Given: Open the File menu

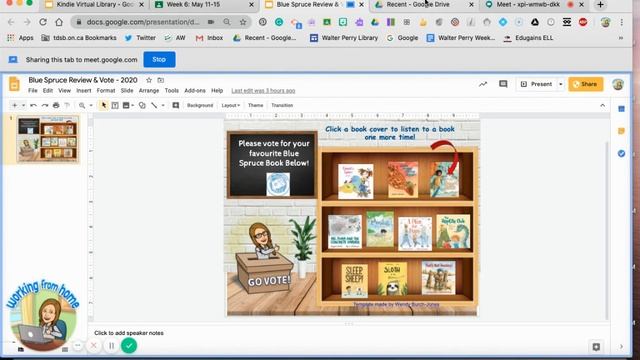Looking at the screenshot, I should pyautogui.click(x=33, y=91).
